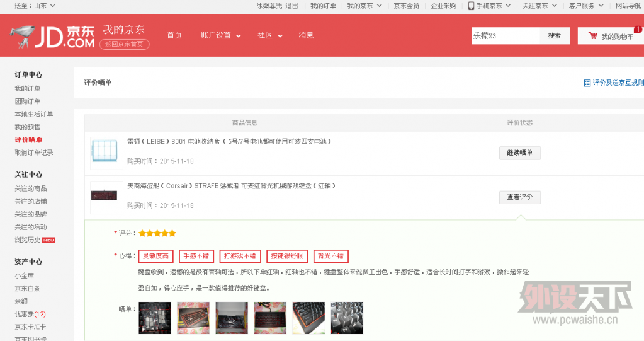Click the 返回京东首页 button
The image size is (644, 341).
pos(124,44)
